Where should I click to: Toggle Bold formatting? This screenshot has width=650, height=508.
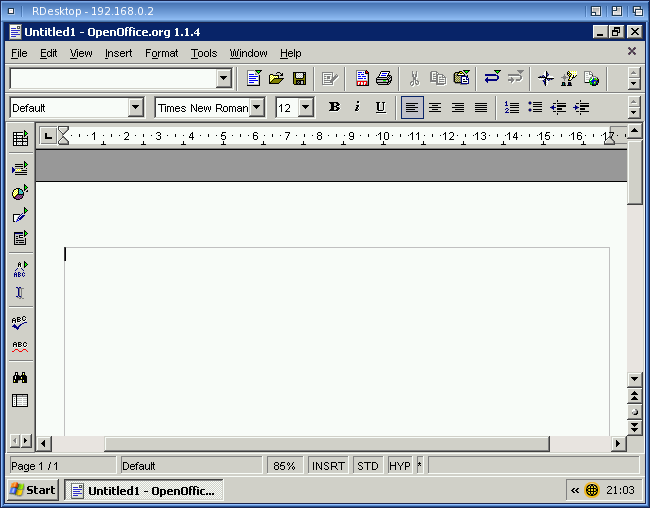coord(334,107)
